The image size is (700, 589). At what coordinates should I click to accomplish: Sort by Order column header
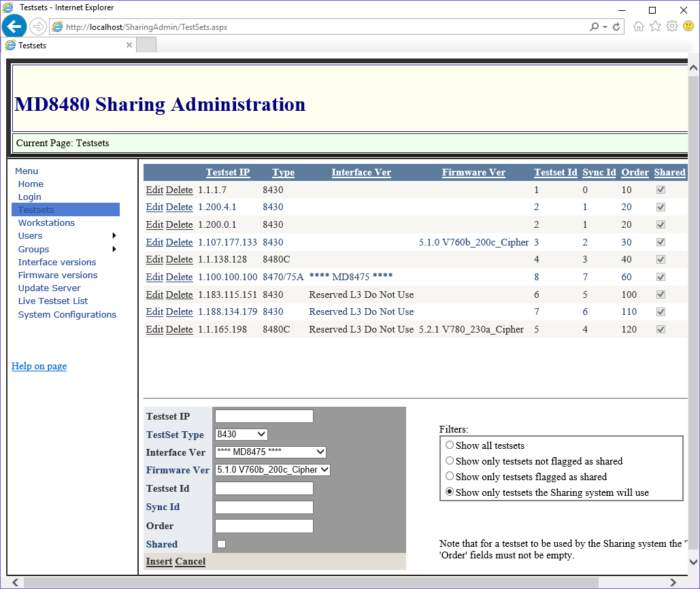click(635, 172)
